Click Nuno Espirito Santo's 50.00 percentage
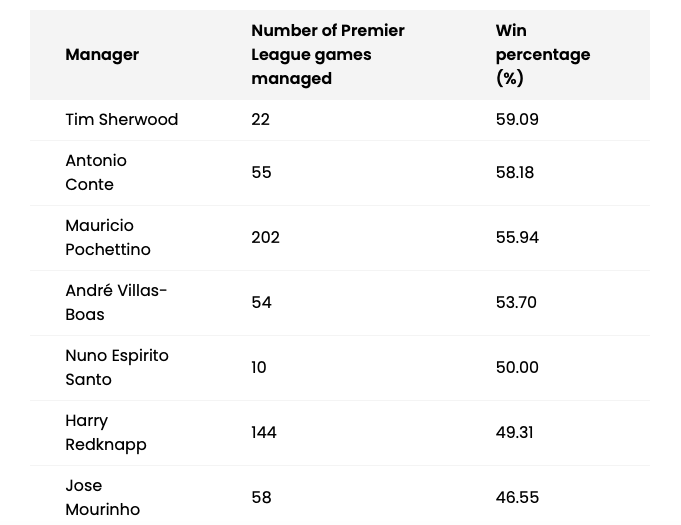This screenshot has height=525, width=681. (x=517, y=368)
